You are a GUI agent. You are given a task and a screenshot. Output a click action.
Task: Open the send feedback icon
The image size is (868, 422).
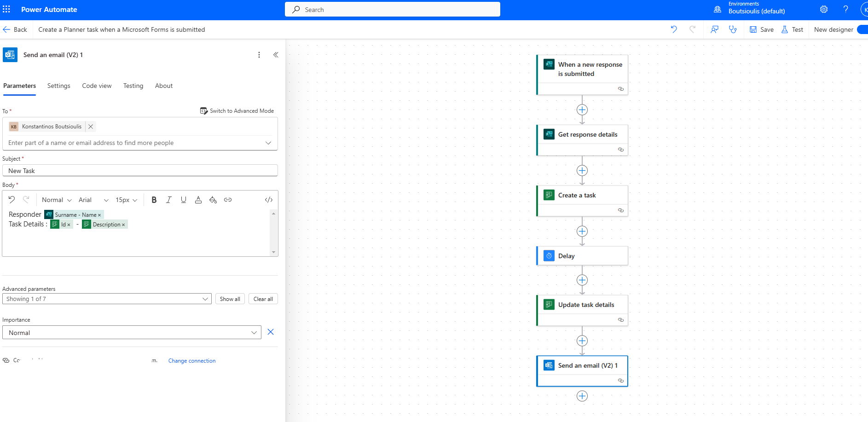pyautogui.click(x=714, y=29)
